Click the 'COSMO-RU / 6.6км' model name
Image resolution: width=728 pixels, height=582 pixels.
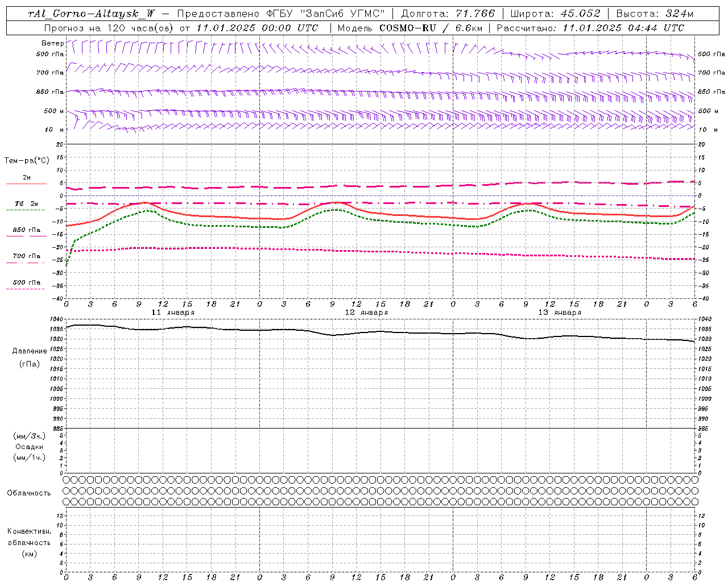click(431, 28)
